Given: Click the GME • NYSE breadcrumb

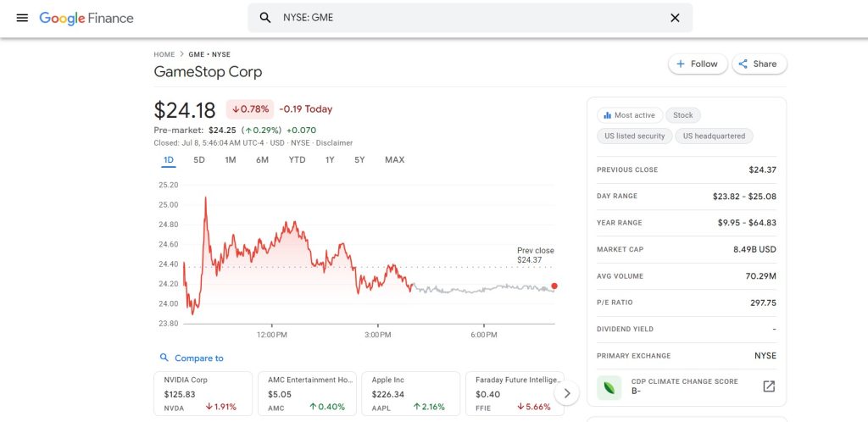Looking at the screenshot, I should click(209, 54).
